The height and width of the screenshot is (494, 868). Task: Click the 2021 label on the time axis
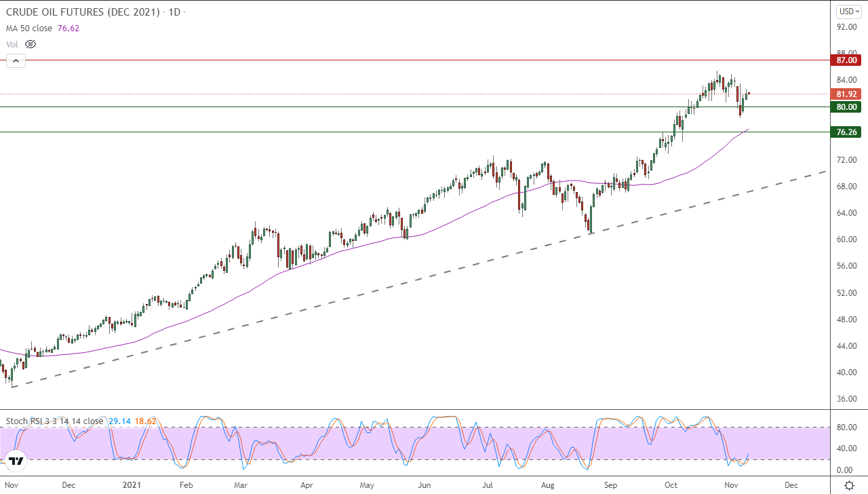coord(132,486)
